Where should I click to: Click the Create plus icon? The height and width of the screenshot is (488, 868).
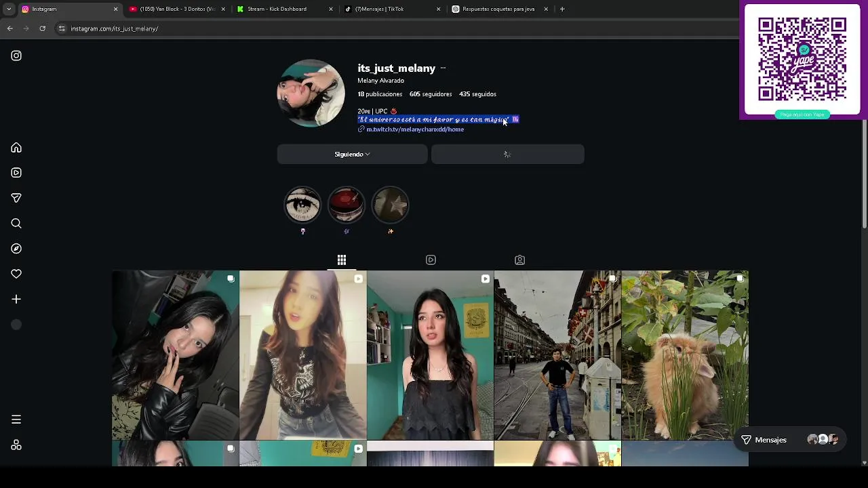[x=16, y=299]
